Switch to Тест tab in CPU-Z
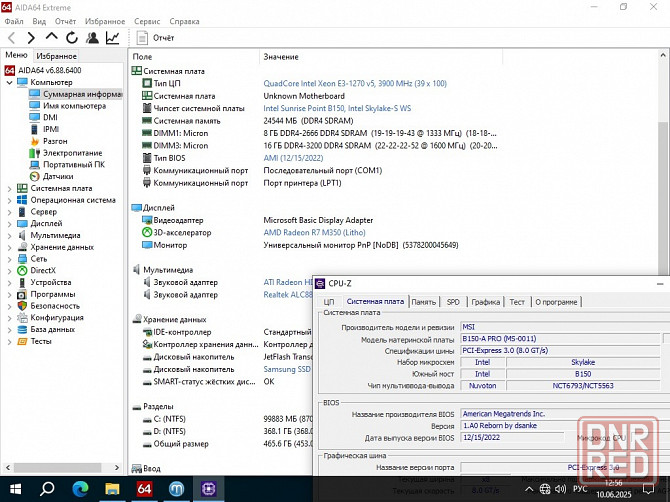This screenshot has width=670, height=502. point(517,302)
